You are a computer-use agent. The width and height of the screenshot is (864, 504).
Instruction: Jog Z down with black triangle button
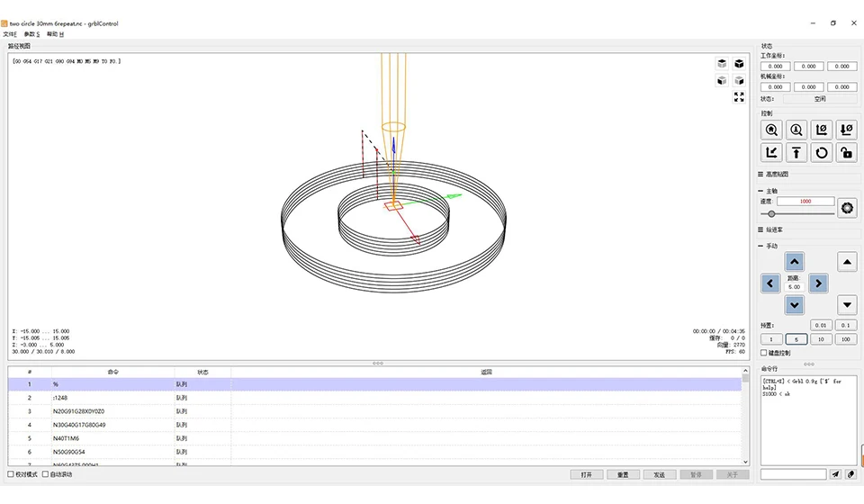pos(847,304)
